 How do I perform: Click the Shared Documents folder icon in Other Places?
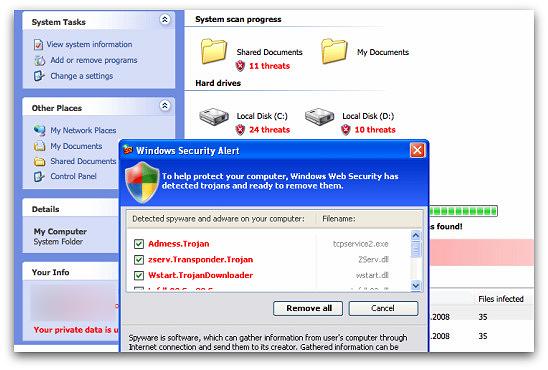pyautogui.click(x=39, y=161)
